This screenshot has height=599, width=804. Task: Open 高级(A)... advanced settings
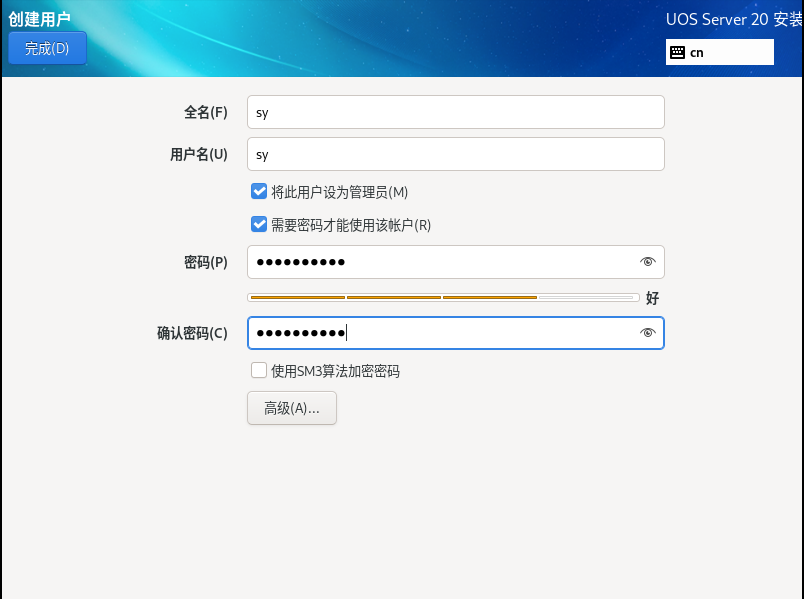pos(292,408)
